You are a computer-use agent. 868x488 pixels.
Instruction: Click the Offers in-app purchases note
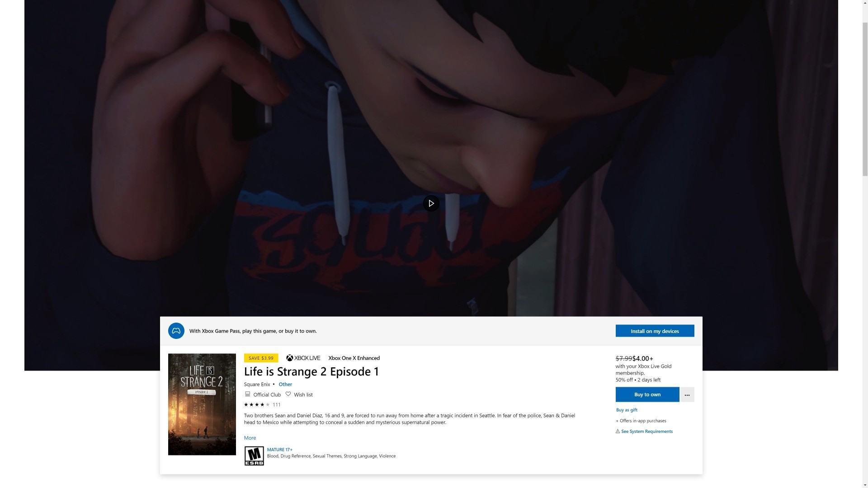641,421
